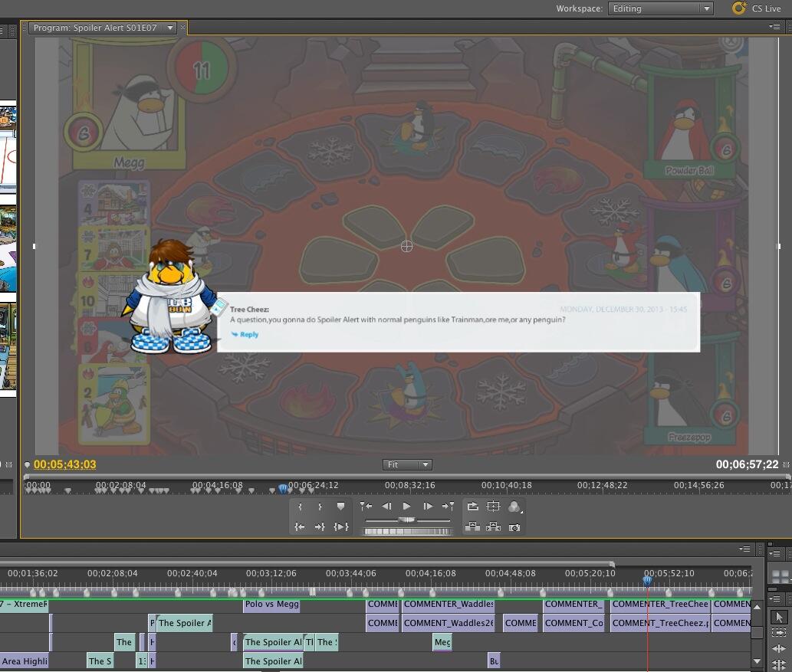Select the Polo vs Megg clip
The width and height of the screenshot is (792, 672).
click(271, 604)
